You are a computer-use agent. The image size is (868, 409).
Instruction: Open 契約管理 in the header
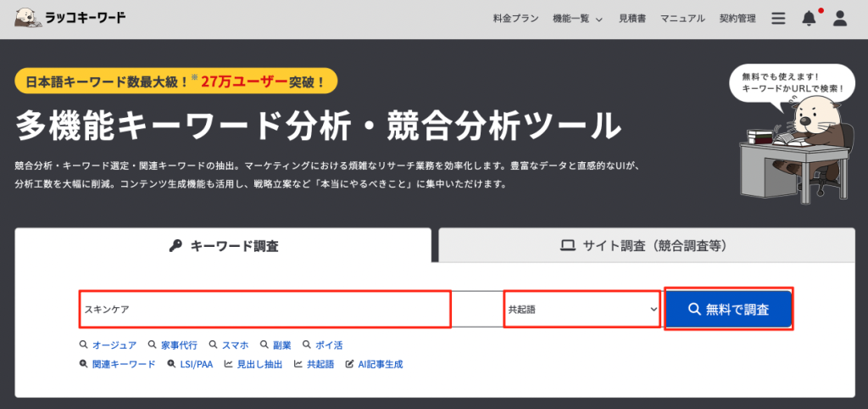pos(737,19)
